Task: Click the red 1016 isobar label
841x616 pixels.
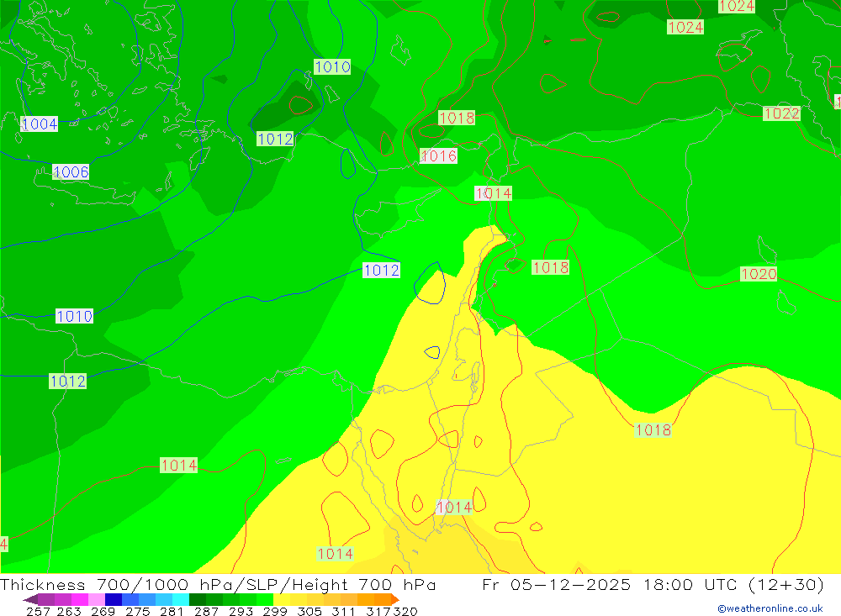Action: (439, 156)
